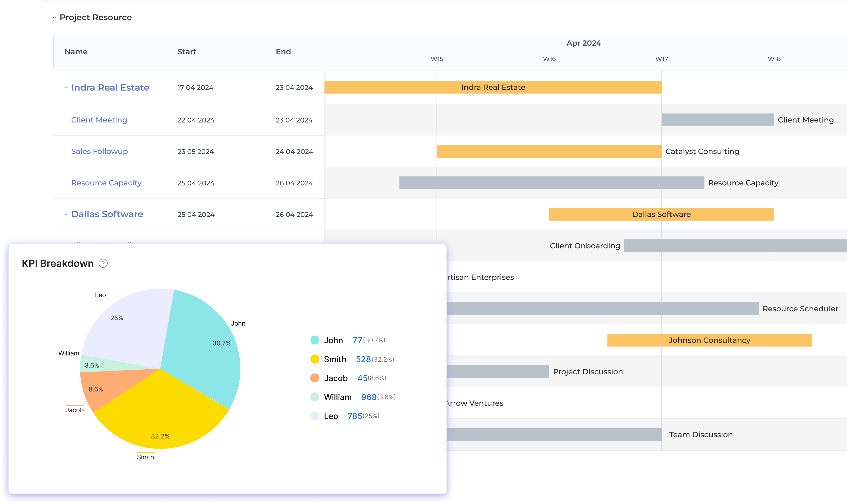Select William's green legend swatch
The height and width of the screenshot is (504, 847).
coord(315,397)
